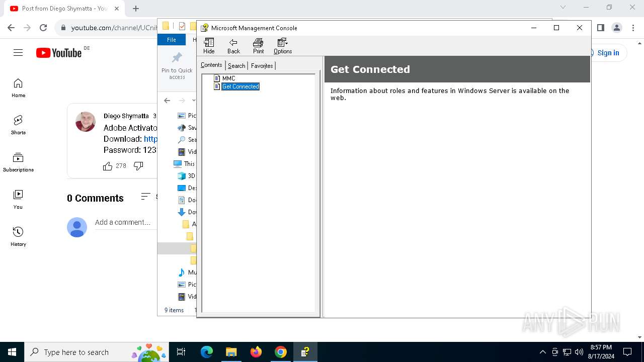Screen dimensions: 644x362
Task: Select Music in File Explorer sidebar
Action: pyautogui.click(x=187, y=273)
